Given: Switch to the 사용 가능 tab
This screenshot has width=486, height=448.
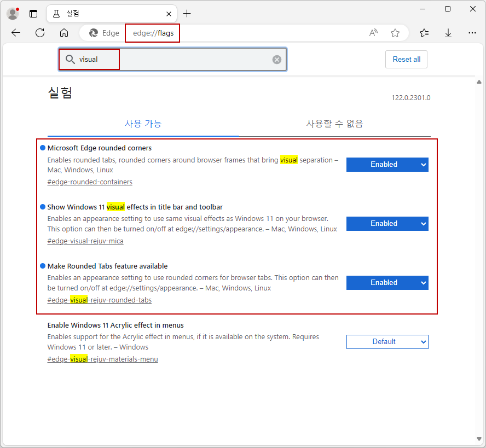Looking at the screenshot, I should pos(143,124).
